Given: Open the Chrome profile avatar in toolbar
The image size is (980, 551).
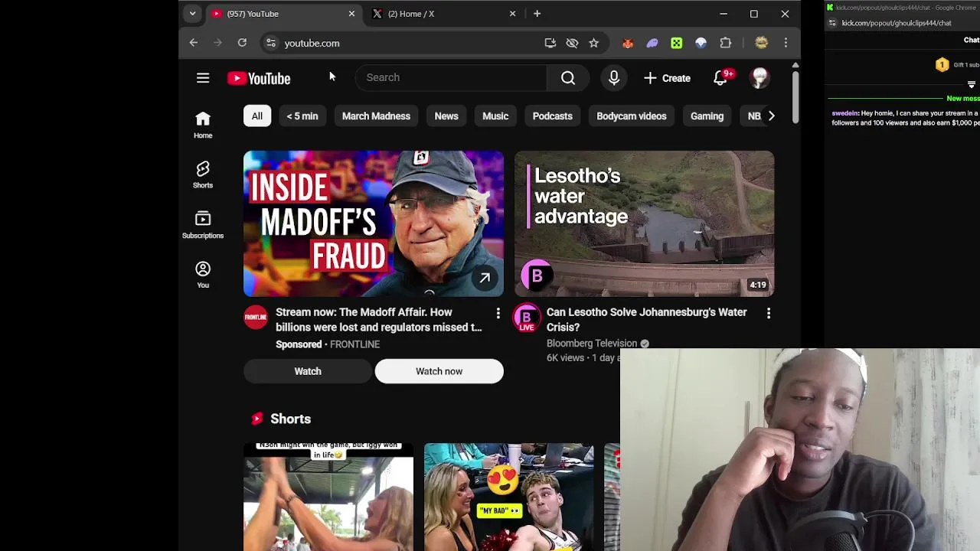Looking at the screenshot, I should pyautogui.click(x=761, y=43).
